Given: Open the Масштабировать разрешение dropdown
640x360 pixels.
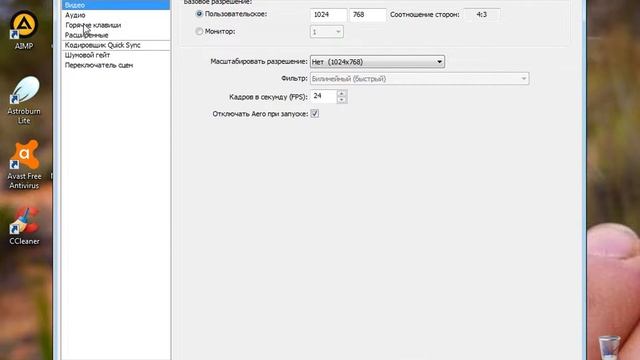Looking at the screenshot, I should 377,62.
